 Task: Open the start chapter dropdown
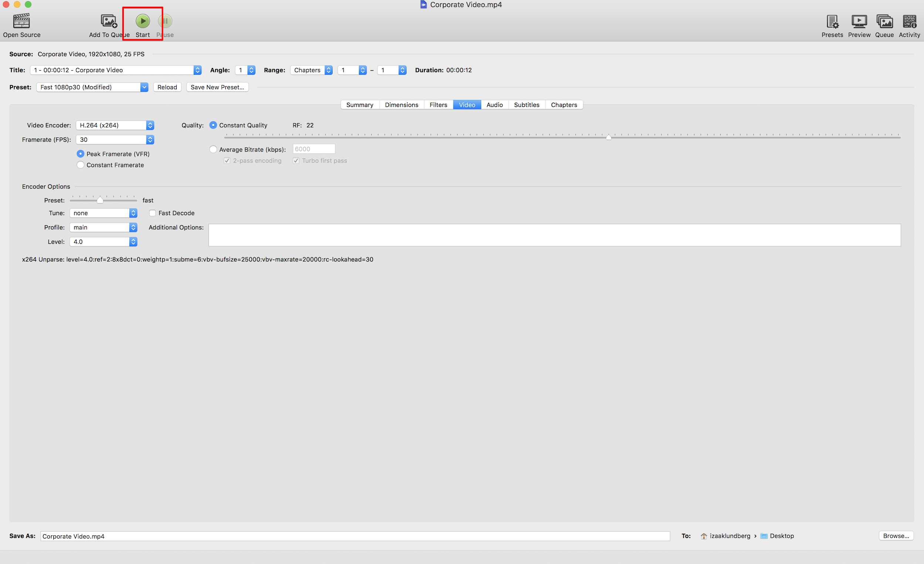click(352, 70)
